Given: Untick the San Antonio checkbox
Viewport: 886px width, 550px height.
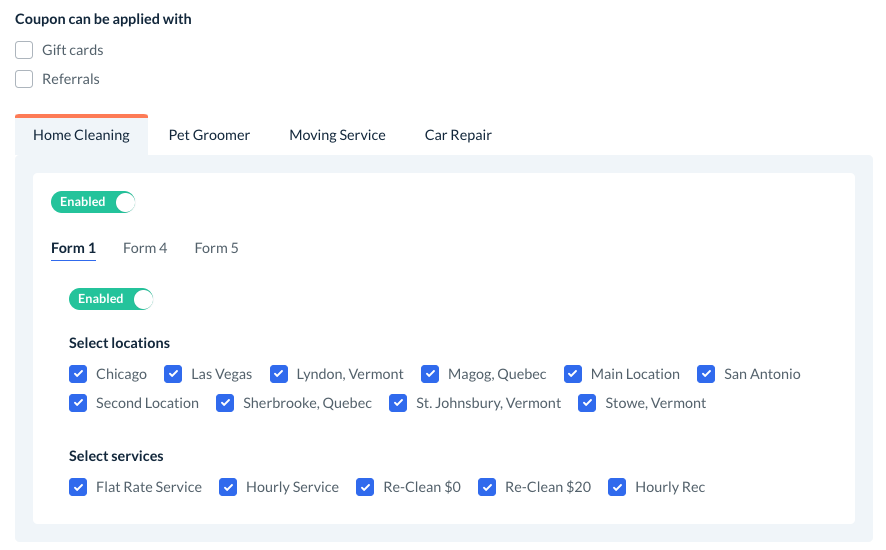Looking at the screenshot, I should tap(706, 374).
